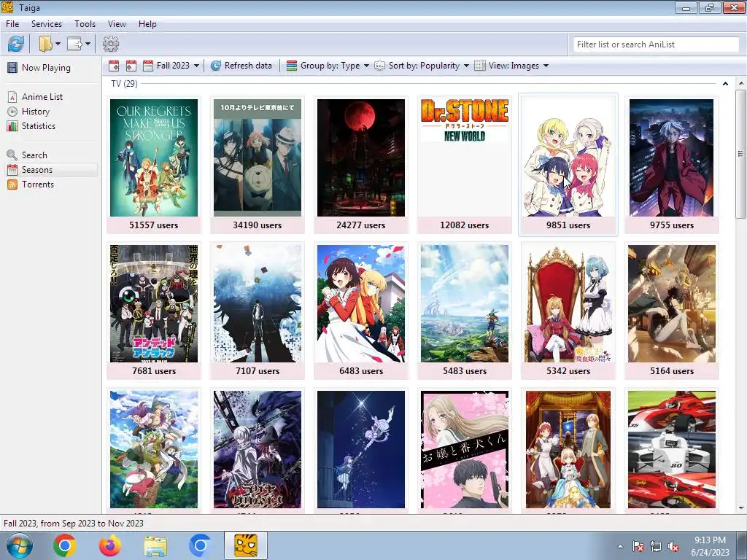Screen dimensions: 747x560
Task: Open the Windows Start button
Action: tap(19, 545)
